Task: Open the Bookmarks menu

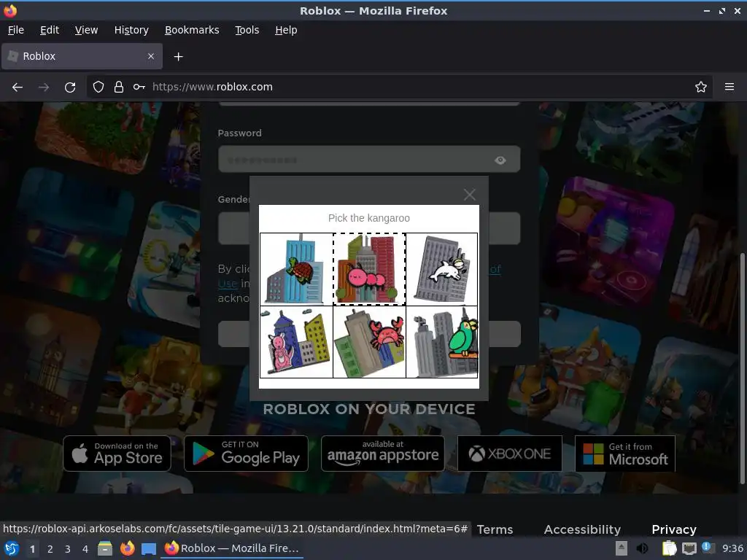Action: [x=192, y=30]
